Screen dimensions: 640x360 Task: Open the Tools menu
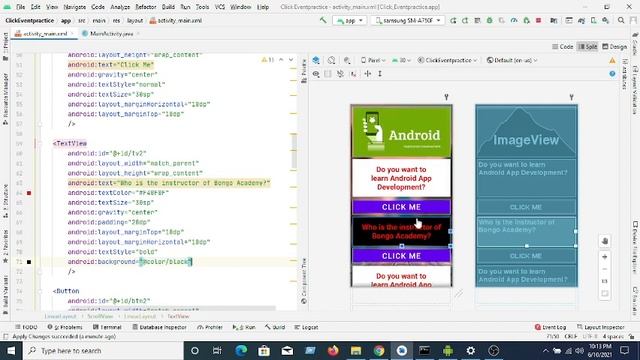[x=202, y=7]
